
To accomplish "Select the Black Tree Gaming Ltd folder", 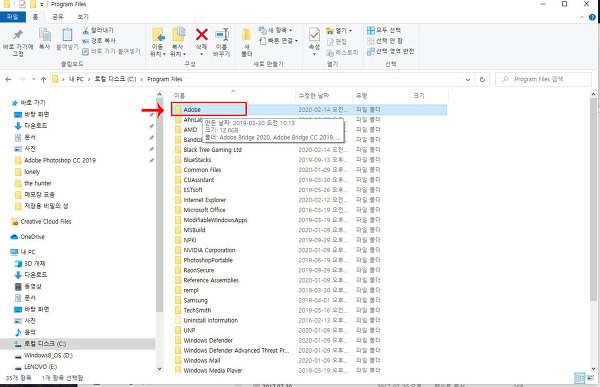I will click(x=212, y=150).
